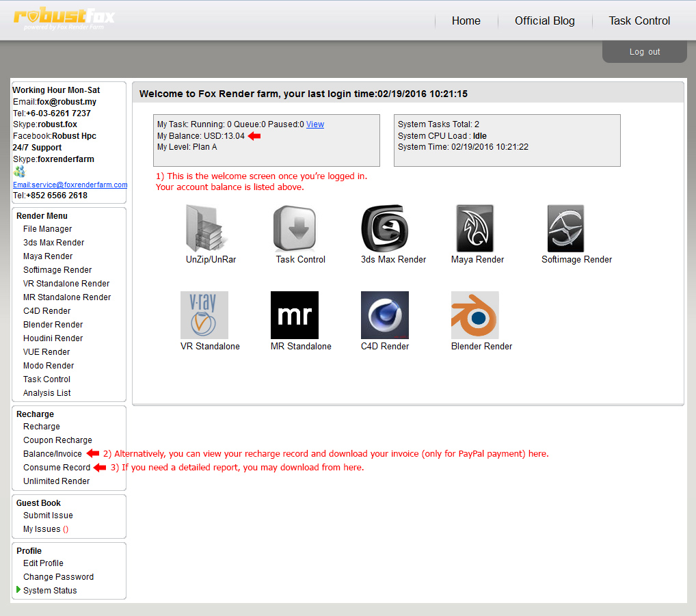Select 3ds Max Render in sidebar menu

(x=54, y=243)
